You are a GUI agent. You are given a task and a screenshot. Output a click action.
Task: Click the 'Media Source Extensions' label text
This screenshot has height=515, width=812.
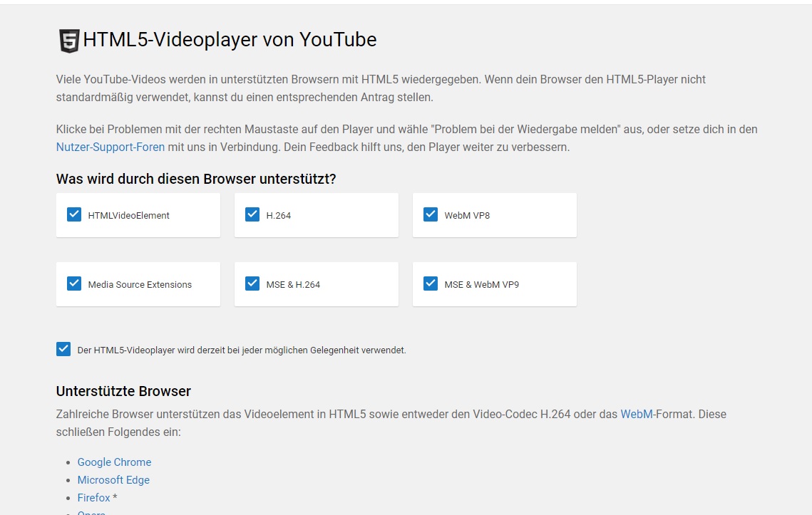pyautogui.click(x=140, y=285)
